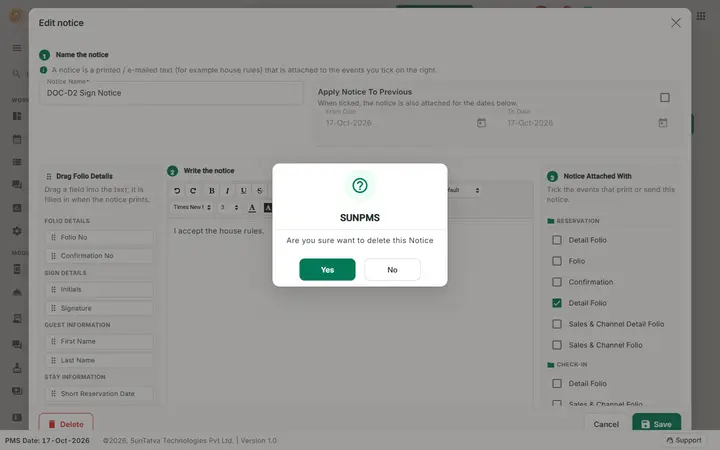The image size is (720, 450).
Task: Click the Edit notice title text
Action: click(61, 23)
